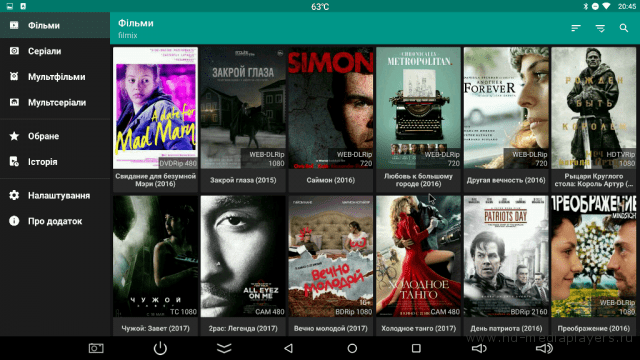Click the sort icon in header
Image resolution: width=640 pixels, height=360 pixels.
(x=576, y=28)
